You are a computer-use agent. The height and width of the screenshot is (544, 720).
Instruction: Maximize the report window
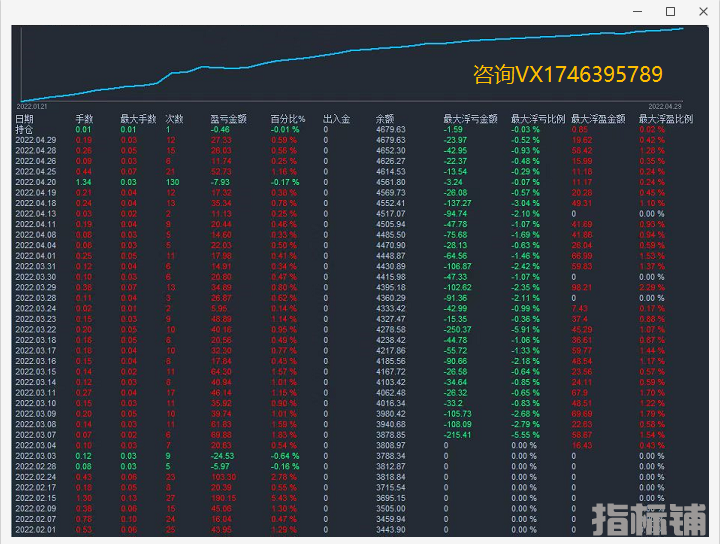click(x=671, y=11)
